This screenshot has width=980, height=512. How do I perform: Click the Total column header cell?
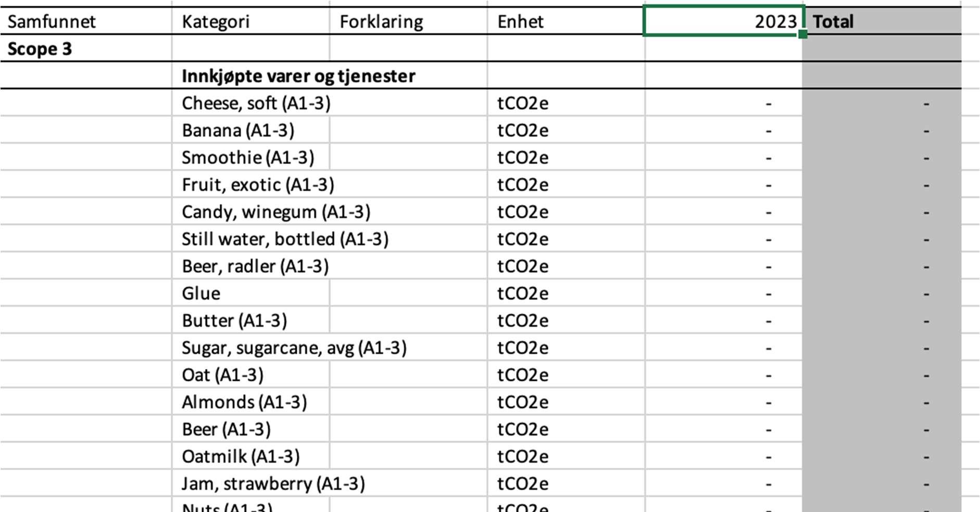pos(882,21)
